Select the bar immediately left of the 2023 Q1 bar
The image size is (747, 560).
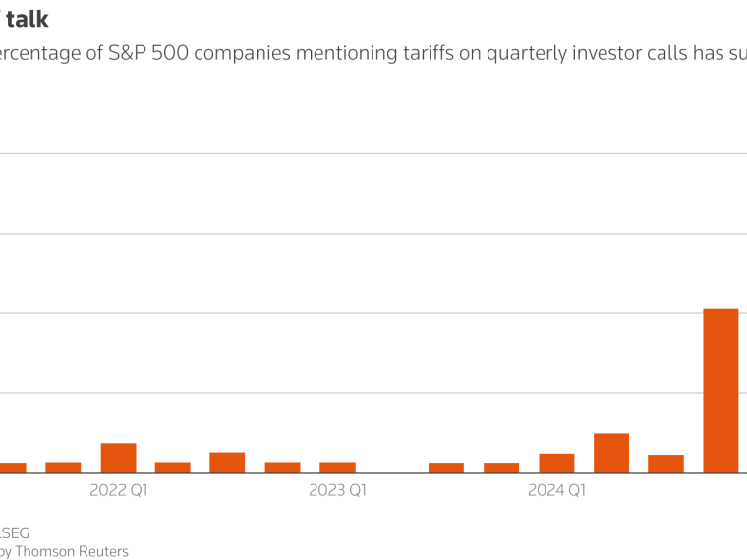pos(282,467)
